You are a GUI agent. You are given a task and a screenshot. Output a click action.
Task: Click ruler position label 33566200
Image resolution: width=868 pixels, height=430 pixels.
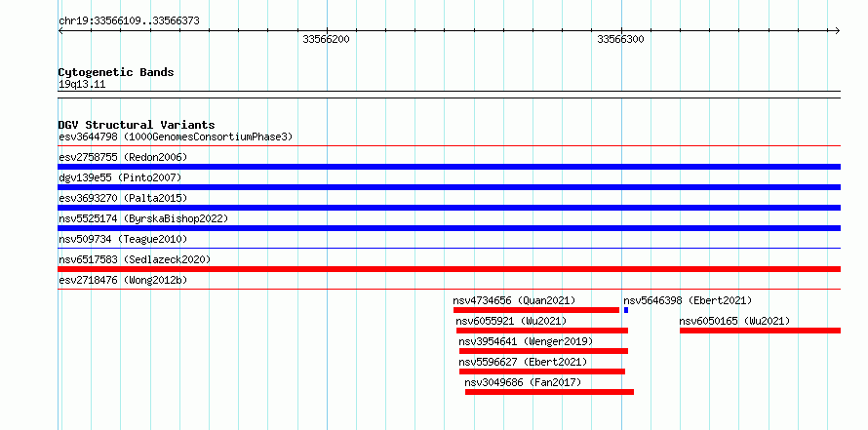click(326, 39)
